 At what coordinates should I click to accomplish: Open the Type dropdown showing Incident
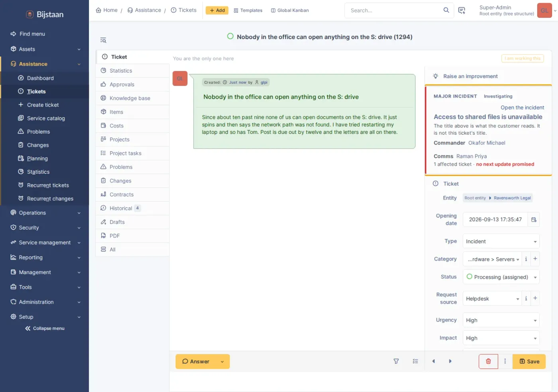(x=501, y=241)
